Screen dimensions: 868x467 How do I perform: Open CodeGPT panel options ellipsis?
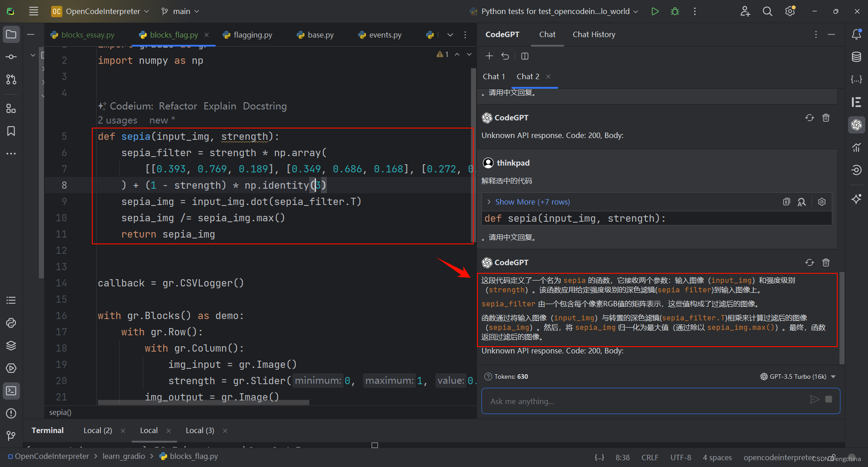pos(816,34)
